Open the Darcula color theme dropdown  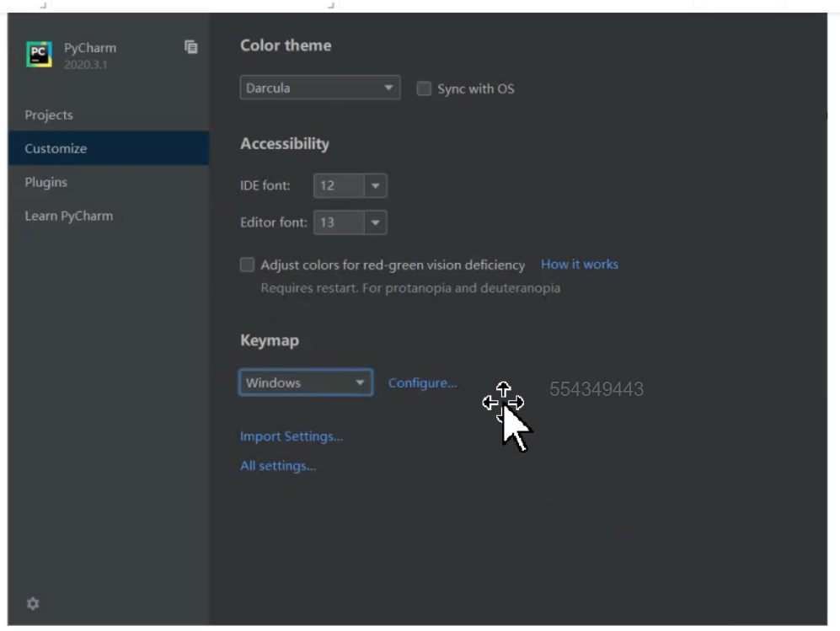tap(318, 88)
